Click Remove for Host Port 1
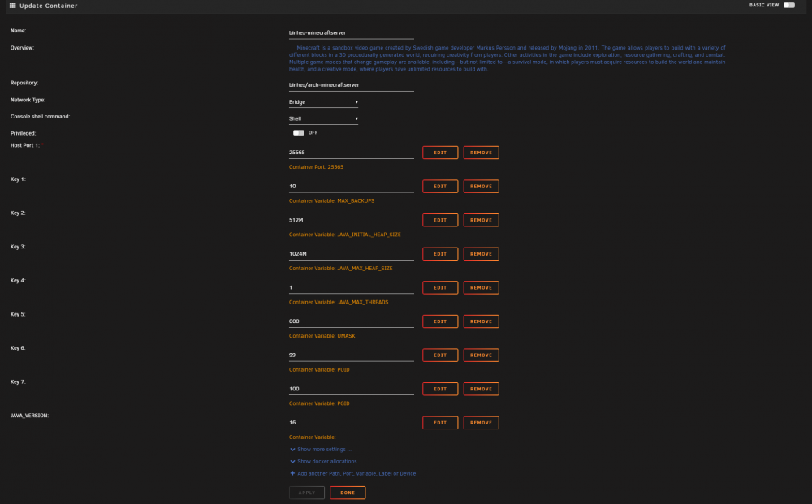 (x=481, y=153)
